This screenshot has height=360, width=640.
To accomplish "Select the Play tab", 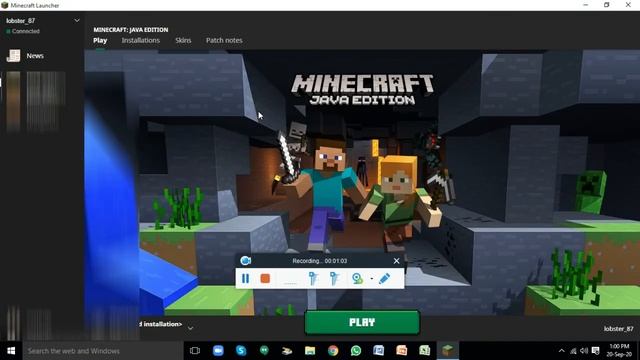I will pyautogui.click(x=100, y=40).
